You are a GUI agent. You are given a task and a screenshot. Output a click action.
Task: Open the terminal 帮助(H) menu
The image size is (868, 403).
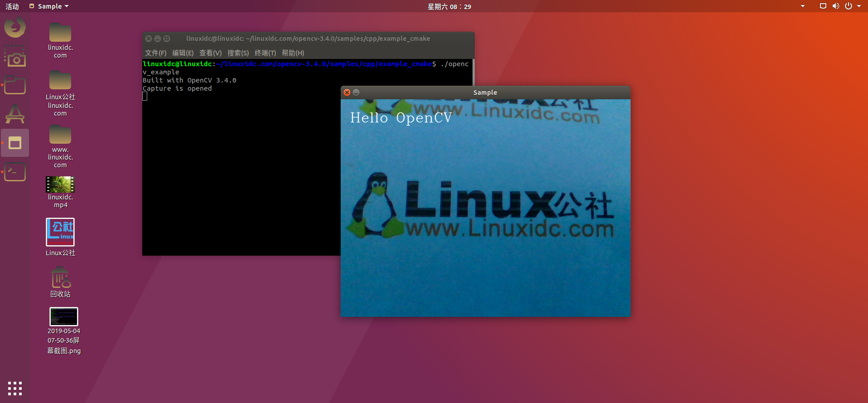[x=293, y=53]
